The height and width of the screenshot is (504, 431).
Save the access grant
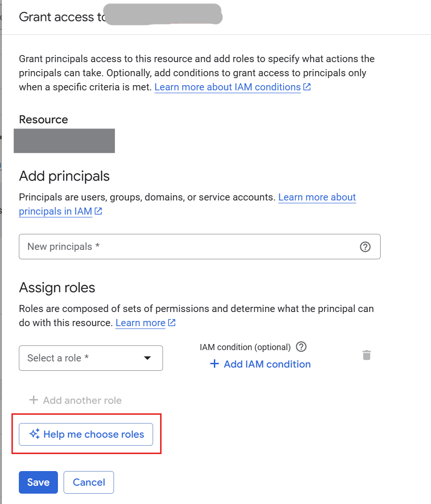[38, 482]
